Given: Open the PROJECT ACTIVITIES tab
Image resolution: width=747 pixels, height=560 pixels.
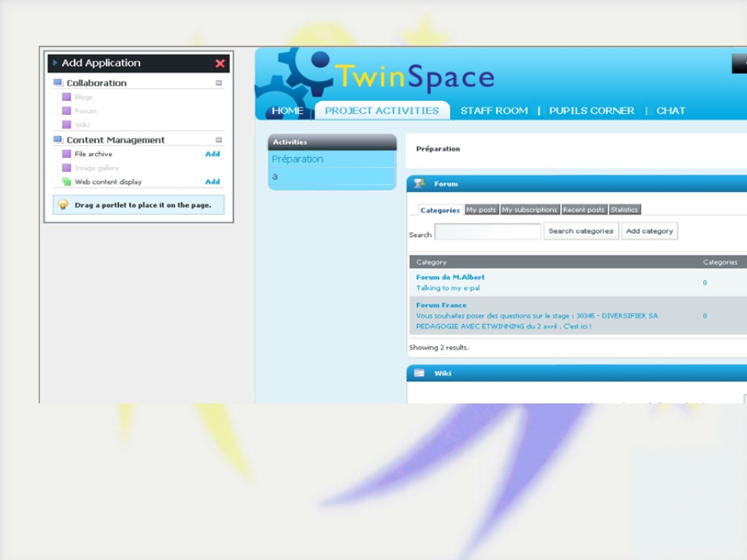Looking at the screenshot, I should 382,110.
